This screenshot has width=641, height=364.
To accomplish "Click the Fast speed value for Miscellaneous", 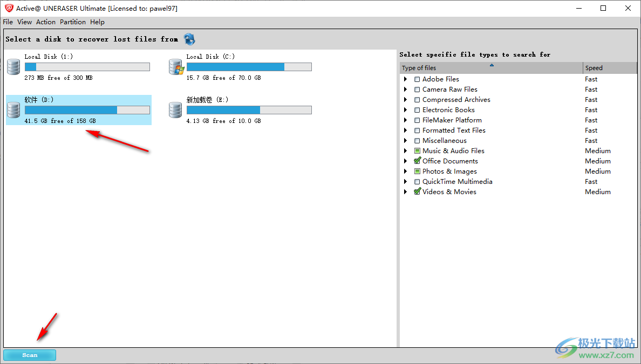I will pyautogui.click(x=591, y=141).
